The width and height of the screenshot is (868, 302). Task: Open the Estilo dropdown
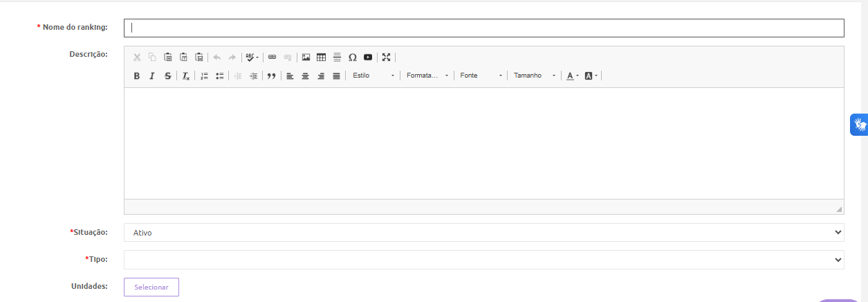click(373, 75)
